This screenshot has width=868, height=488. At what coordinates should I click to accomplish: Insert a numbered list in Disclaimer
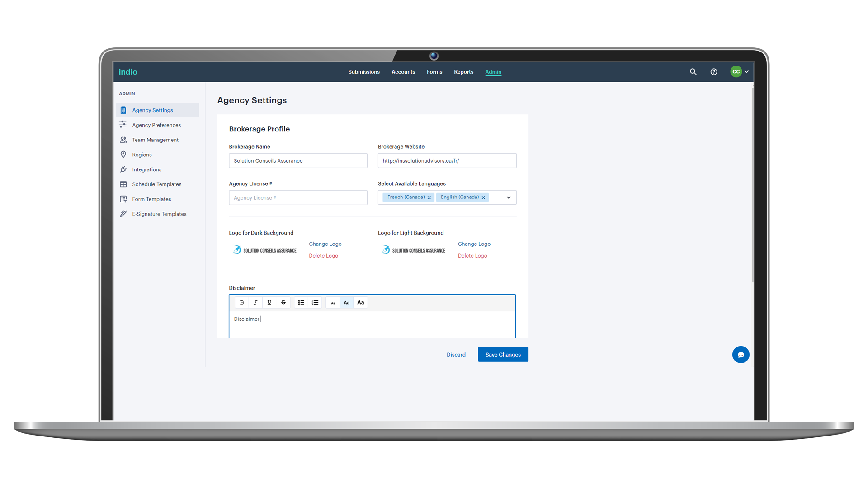[x=315, y=303]
